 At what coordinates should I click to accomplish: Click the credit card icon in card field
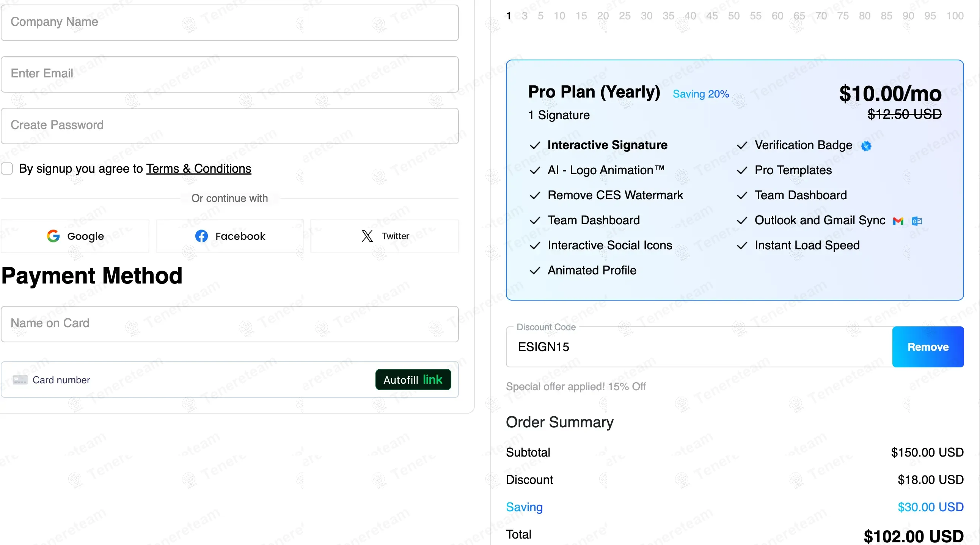[x=20, y=380]
